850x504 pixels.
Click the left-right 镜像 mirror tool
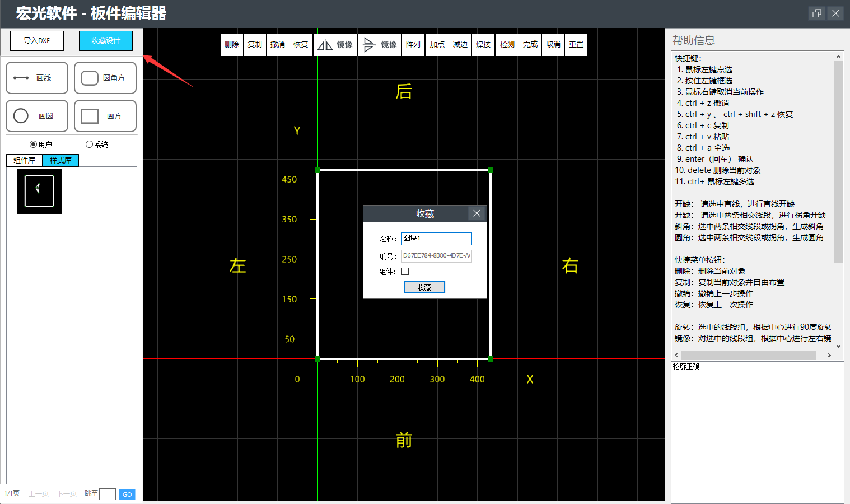click(x=335, y=45)
